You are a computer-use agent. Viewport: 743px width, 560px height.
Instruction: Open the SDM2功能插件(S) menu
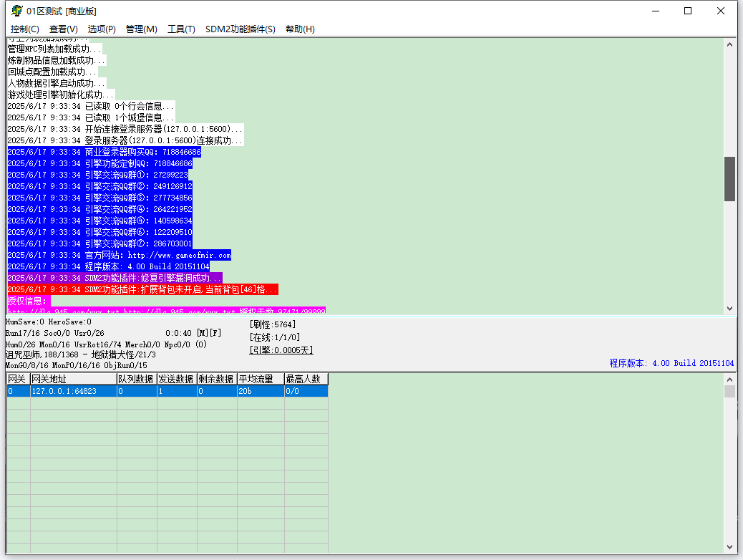241,29
